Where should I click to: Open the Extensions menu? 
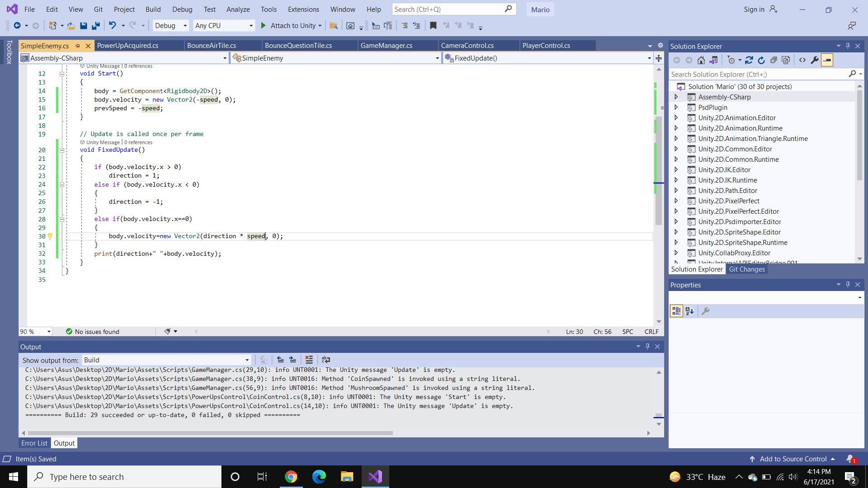[303, 9]
